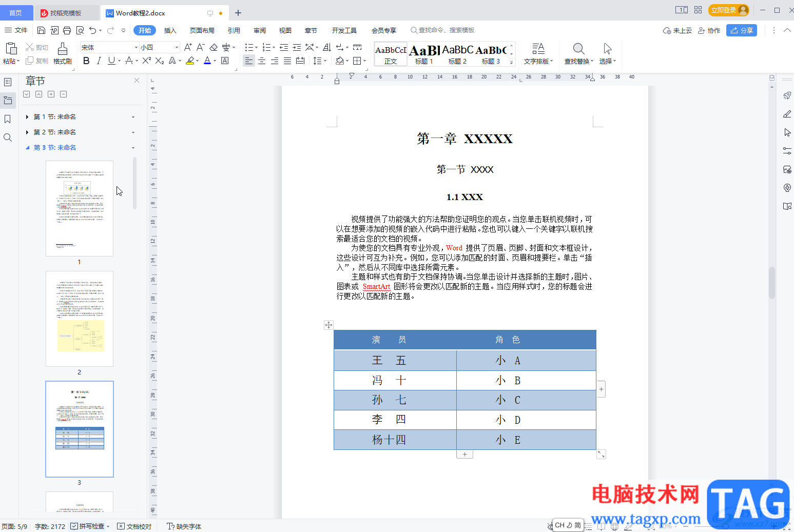Click the rocket icon in right sidebar
Screen dimensions: 794x532
point(787,95)
